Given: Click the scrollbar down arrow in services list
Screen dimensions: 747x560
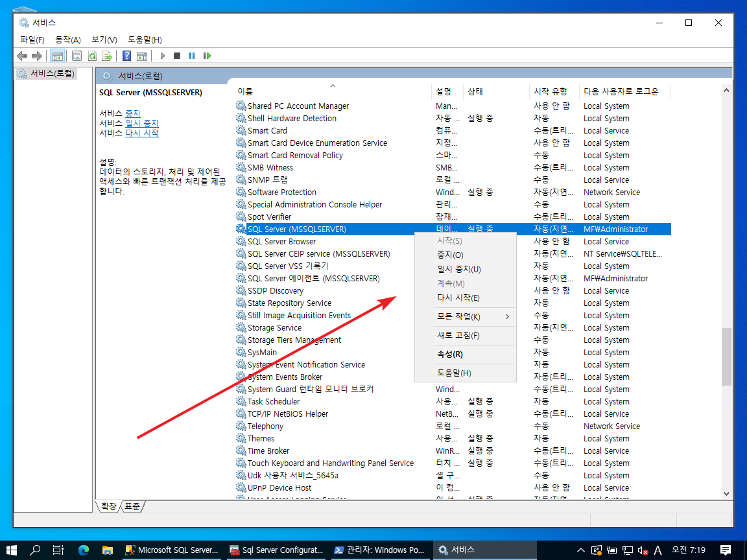Looking at the screenshot, I should (x=726, y=494).
